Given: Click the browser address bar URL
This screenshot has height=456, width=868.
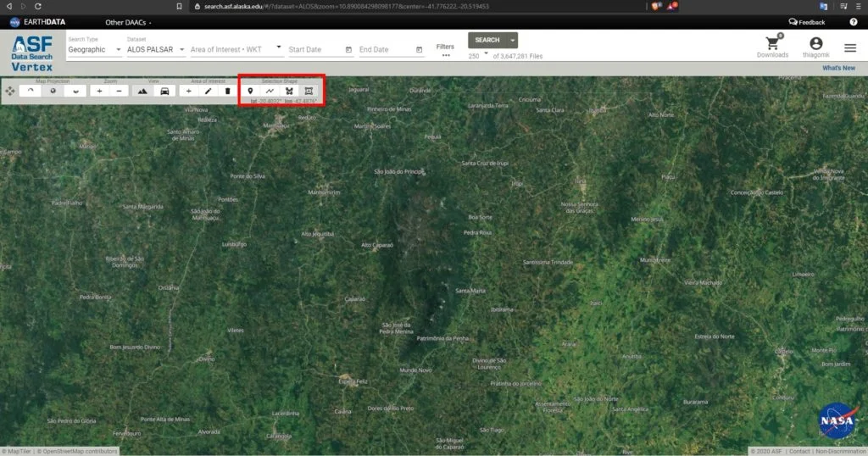Looking at the screenshot, I should pos(346,7).
